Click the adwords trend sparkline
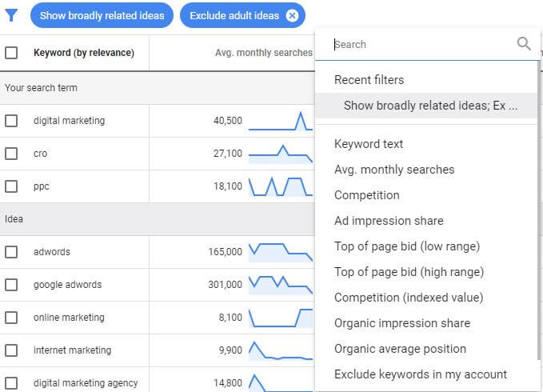This screenshot has width=543, height=392. [281, 252]
